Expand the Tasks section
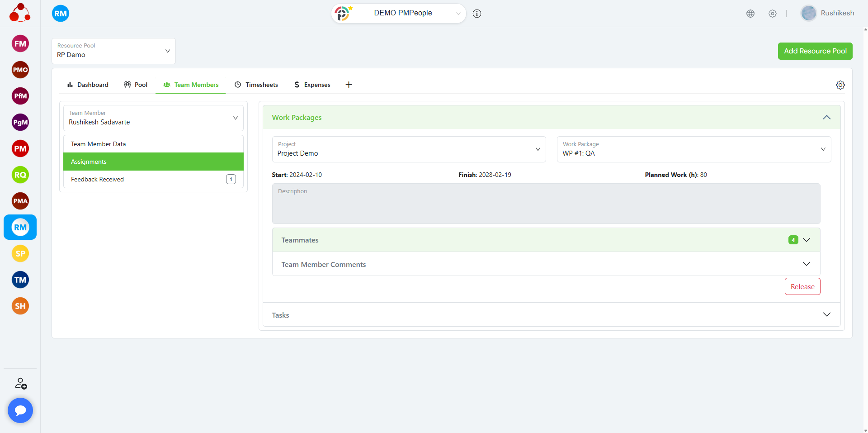This screenshot has width=868, height=433. [827, 315]
